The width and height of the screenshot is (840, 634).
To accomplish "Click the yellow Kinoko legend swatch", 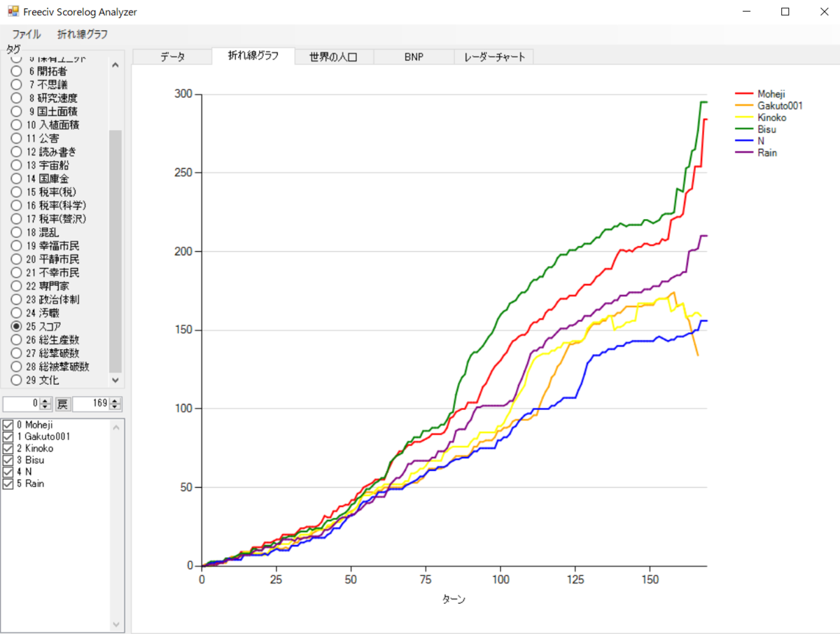I will point(744,118).
